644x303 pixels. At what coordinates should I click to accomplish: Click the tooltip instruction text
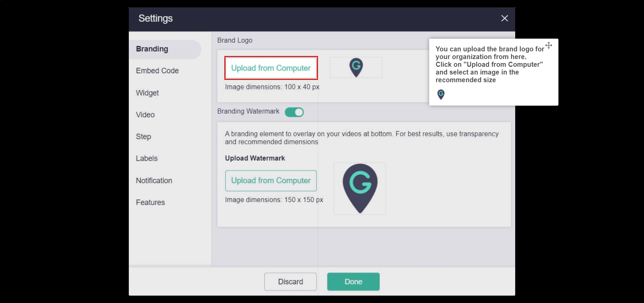tap(490, 64)
